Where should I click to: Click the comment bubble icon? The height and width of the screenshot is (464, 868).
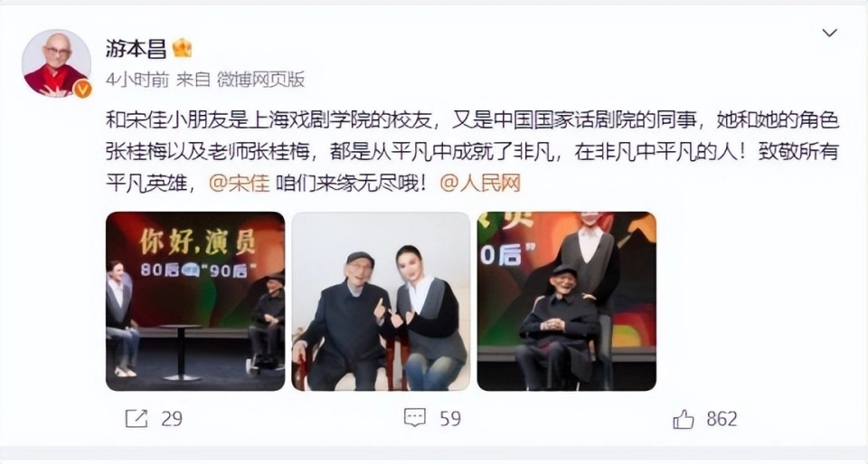(415, 418)
